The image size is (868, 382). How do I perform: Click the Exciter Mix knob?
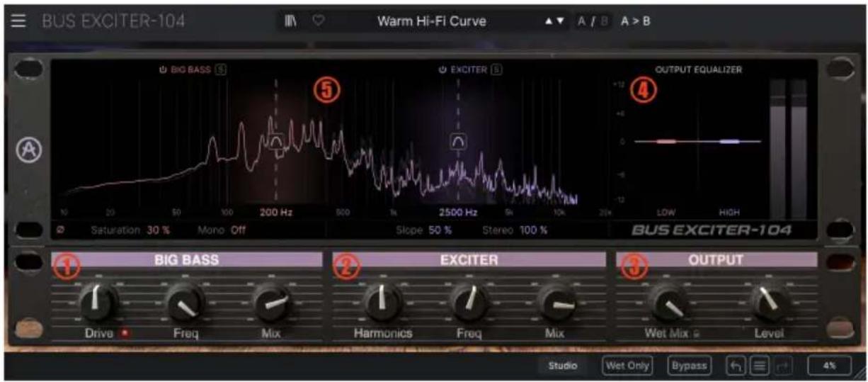(x=556, y=303)
